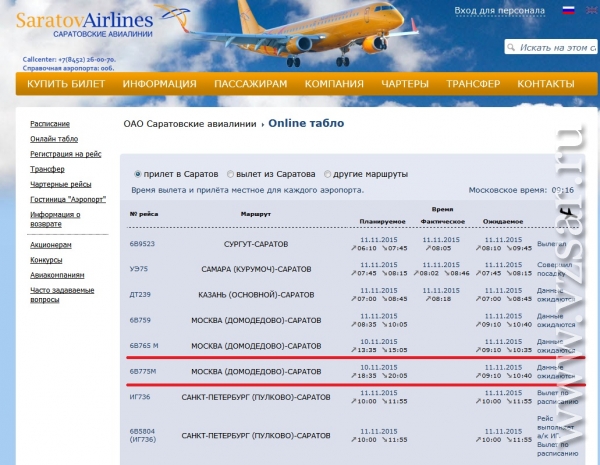Click the Ожидаемое column header
The height and width of the screenshot is (465, 600).
click(503, 222)
